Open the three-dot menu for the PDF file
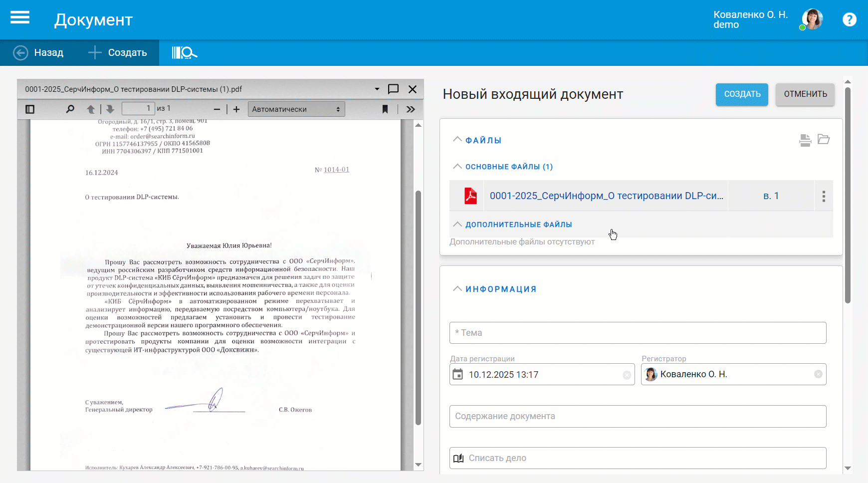 824,196
